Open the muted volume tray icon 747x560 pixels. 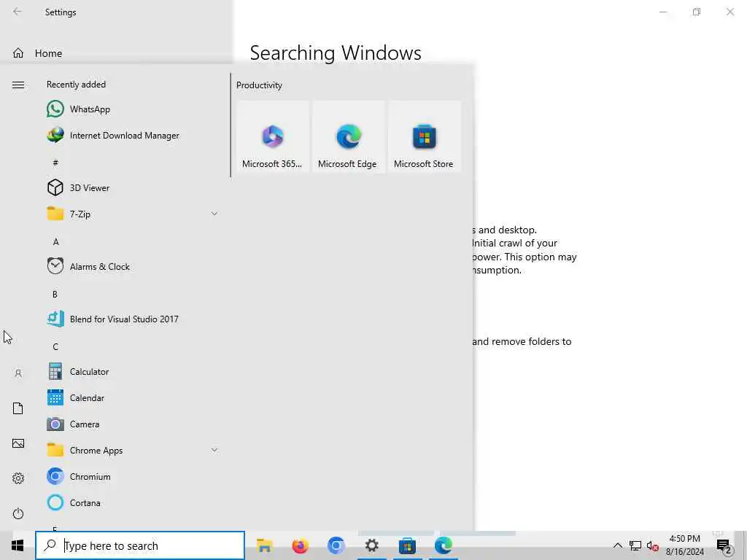point(653,545)
